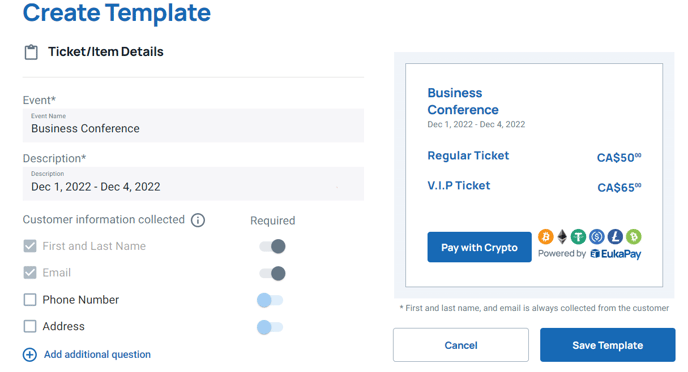This screenshot has width=688, height=372.
Task: Click the blue USD Coin icon
Action: tap(597, 237)
